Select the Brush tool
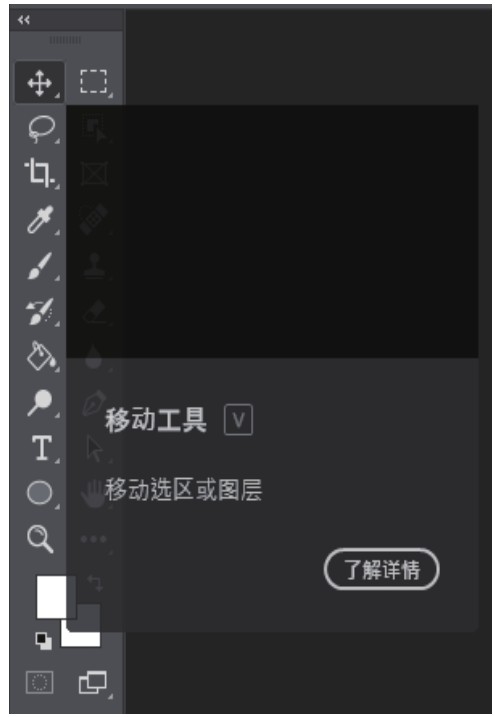This screenshot has height=717, width=495. (40, 265)
